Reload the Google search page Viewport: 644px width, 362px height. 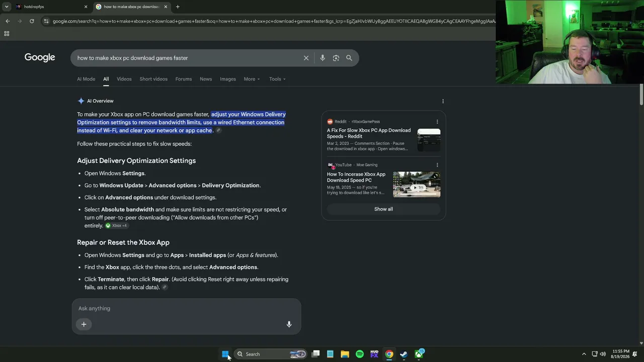coord(32,21)
